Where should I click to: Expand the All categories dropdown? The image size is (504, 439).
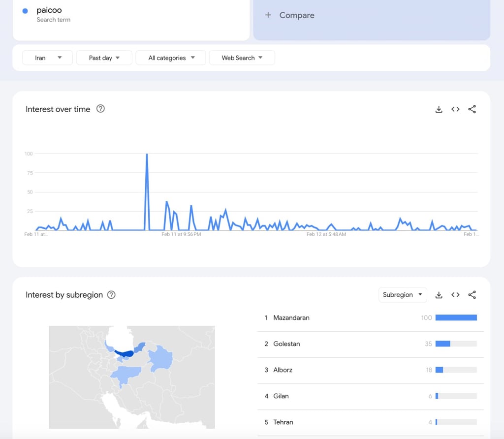pos(171,58)
